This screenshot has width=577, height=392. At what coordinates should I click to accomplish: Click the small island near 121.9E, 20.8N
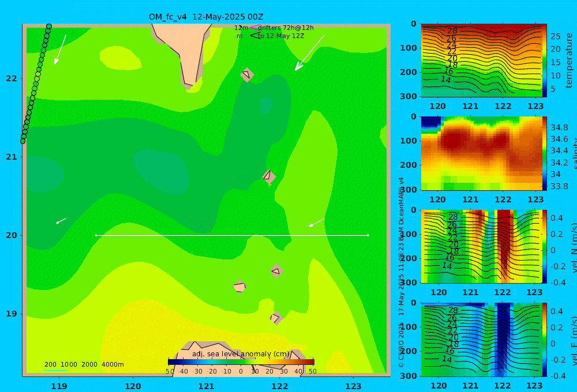(269, 176)
